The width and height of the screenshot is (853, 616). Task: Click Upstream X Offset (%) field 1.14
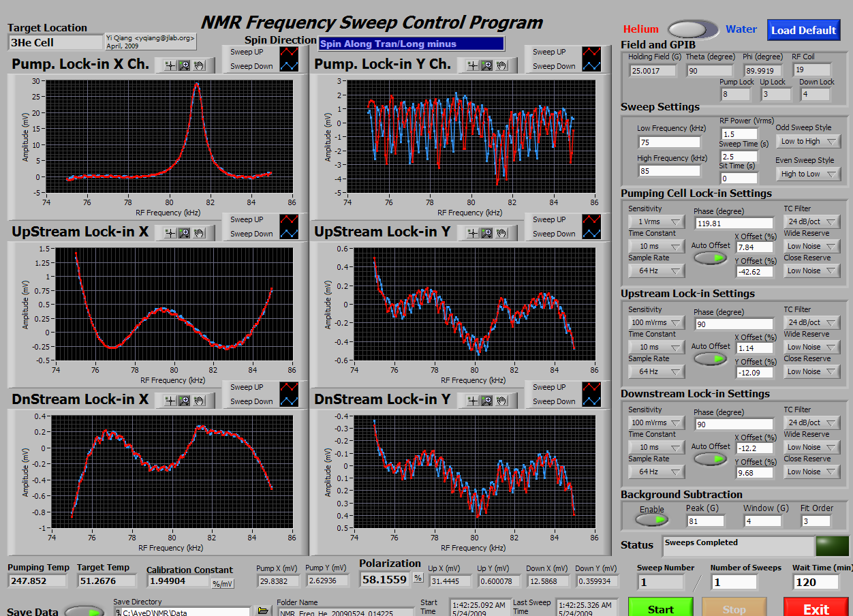click(755, 348)
